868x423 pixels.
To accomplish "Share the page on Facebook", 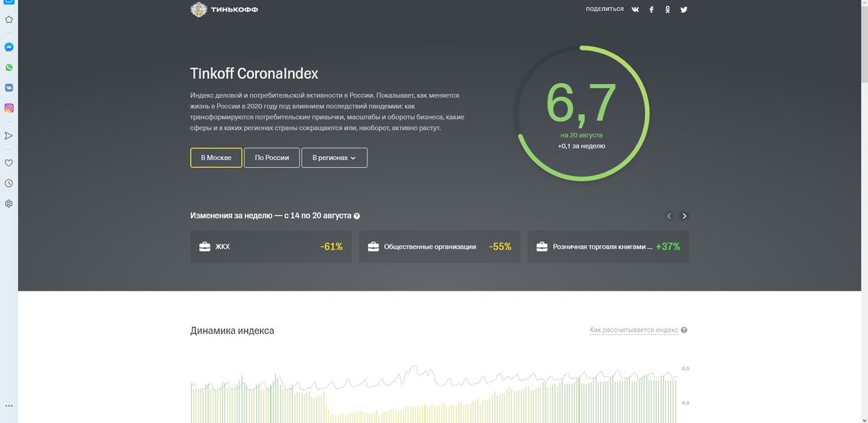I will (x=652, y=9).
